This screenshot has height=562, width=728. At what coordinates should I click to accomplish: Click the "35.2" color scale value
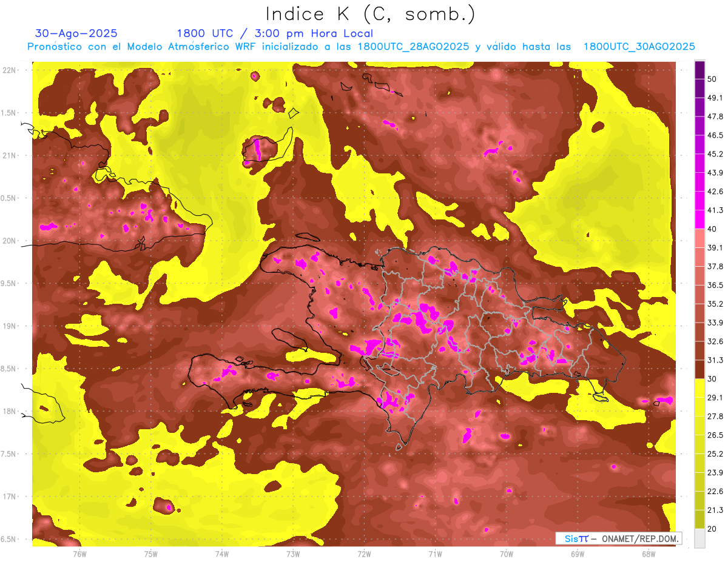(x=715, y=304)
